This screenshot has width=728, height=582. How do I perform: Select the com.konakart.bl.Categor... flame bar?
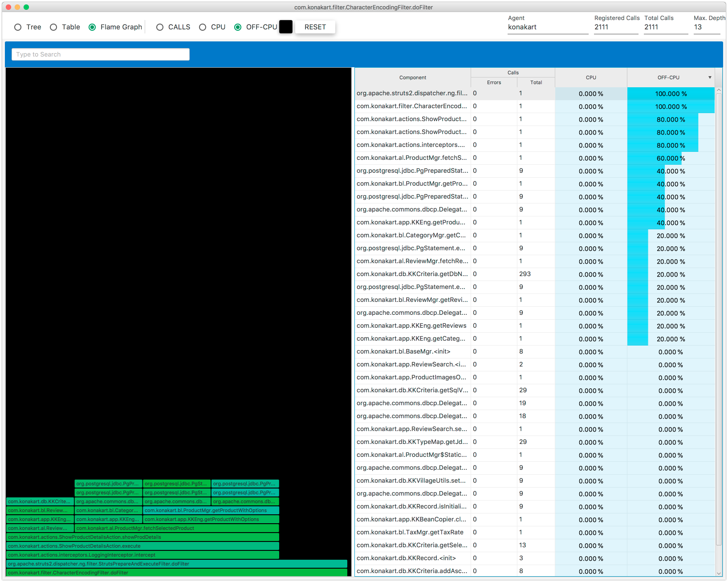108,510
